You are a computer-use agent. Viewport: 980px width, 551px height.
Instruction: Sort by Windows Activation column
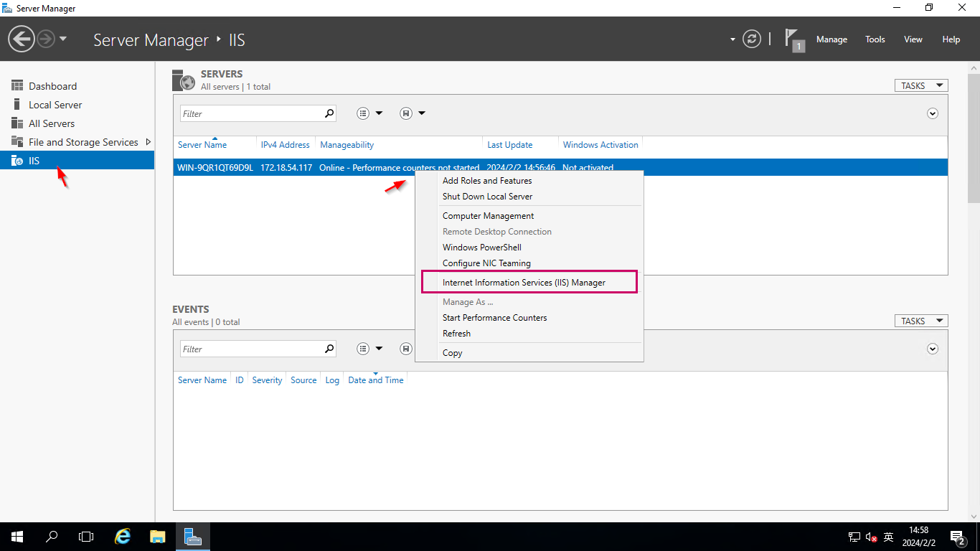pyautogui.click(x=600, y=145)
